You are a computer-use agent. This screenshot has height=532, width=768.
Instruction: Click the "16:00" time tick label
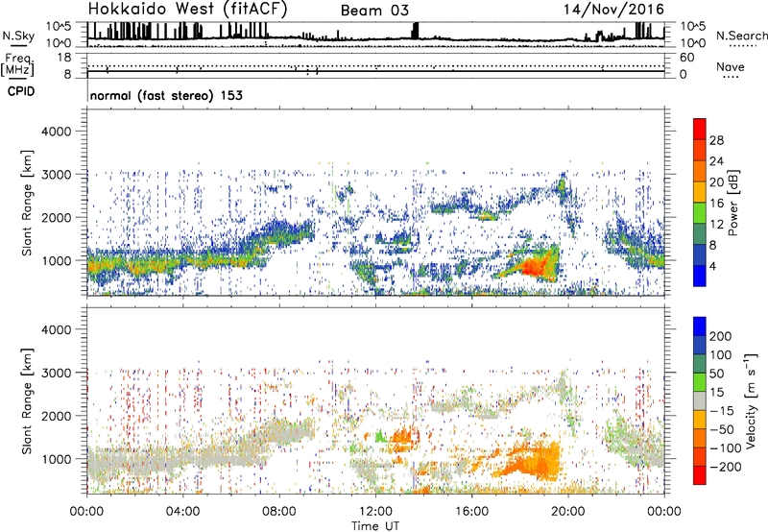click(471, 512)
